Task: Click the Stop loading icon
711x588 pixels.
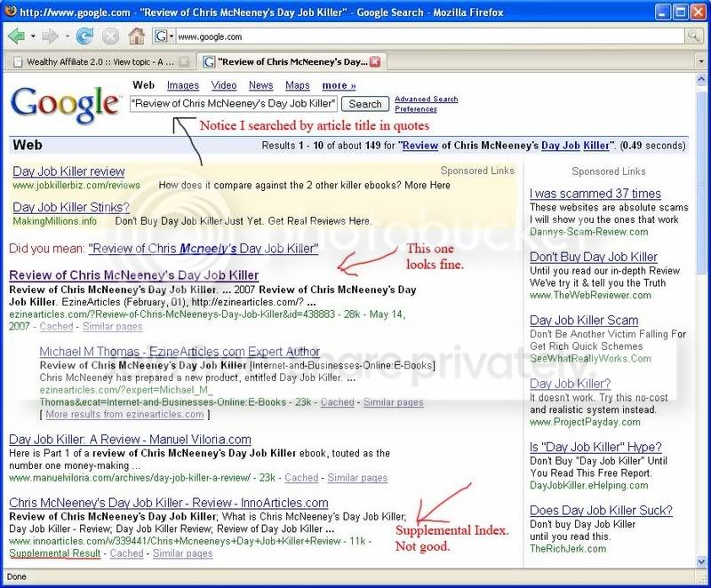Action: (x=110, y=36)
